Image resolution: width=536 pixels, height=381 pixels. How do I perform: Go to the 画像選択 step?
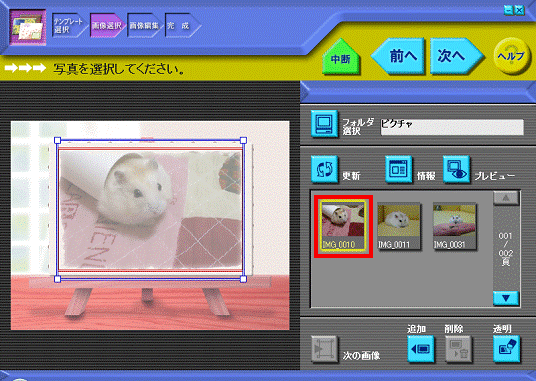[107, 25]
